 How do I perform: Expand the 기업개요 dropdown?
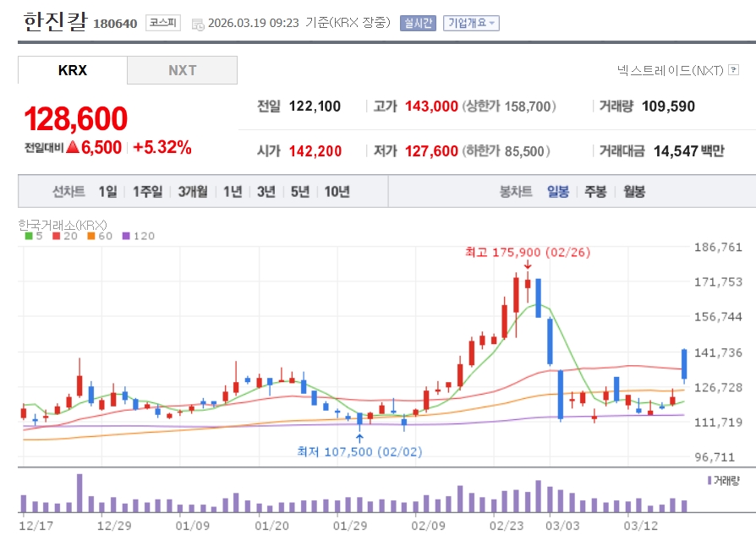[471, 23]
